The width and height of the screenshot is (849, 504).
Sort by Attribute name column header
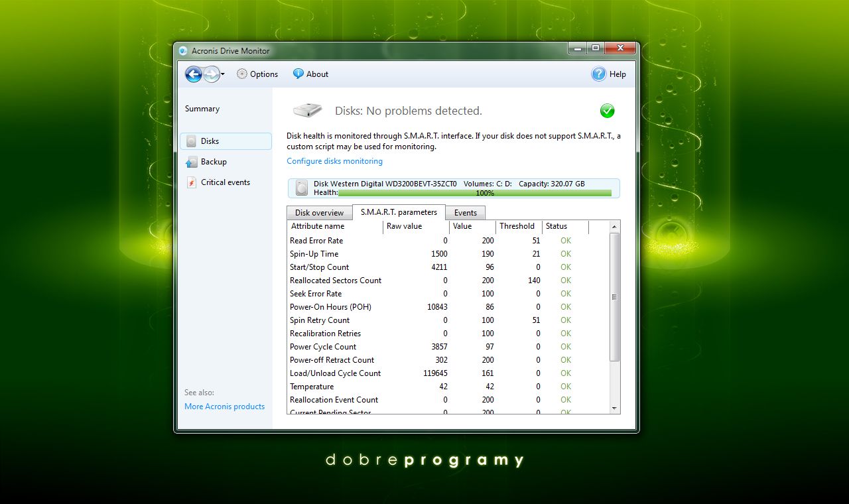(335, 226)
